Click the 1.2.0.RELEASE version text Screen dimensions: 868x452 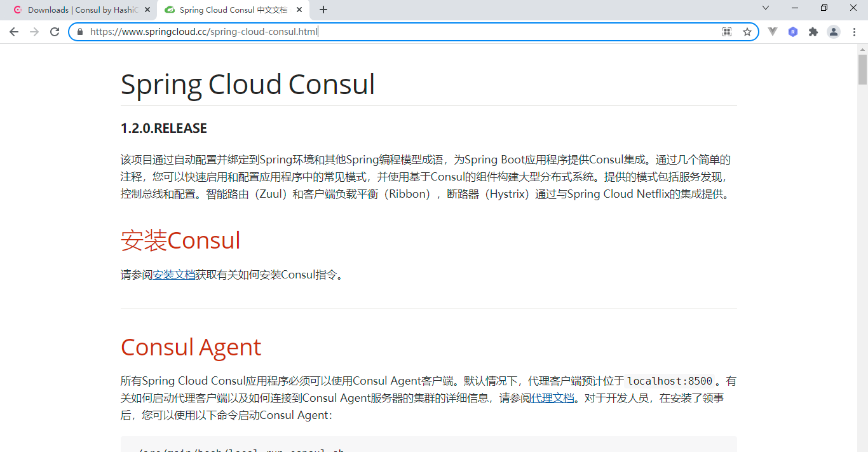tap(164, 128)
